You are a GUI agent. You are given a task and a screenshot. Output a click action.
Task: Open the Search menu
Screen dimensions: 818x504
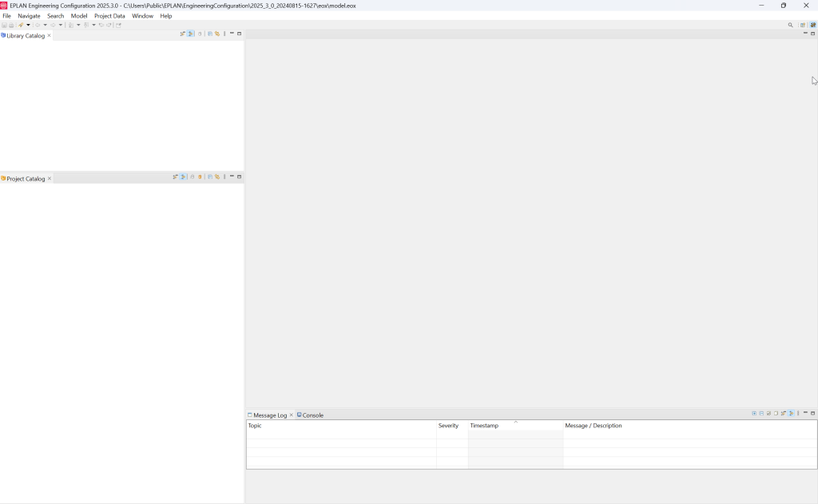(55, 16)
